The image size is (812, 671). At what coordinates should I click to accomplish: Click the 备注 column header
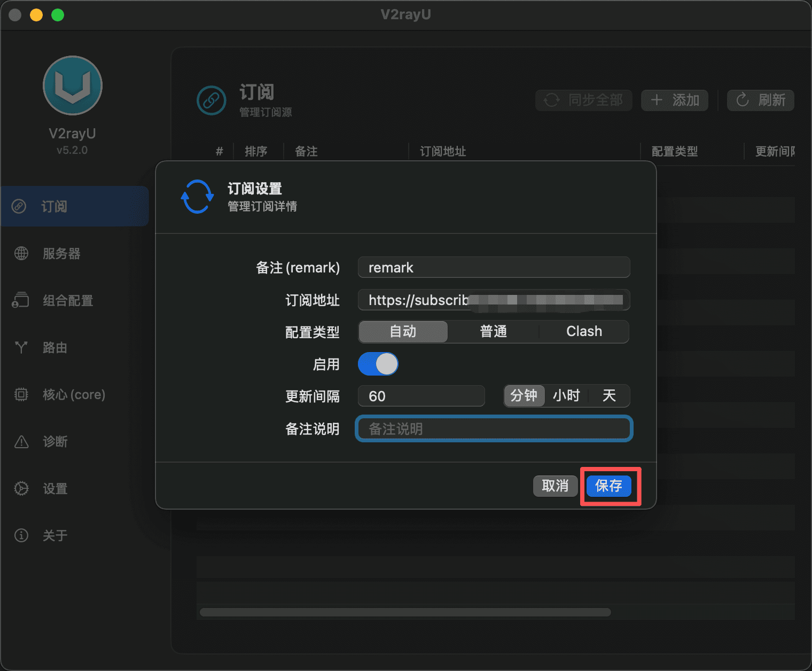[x=306, y=152]
